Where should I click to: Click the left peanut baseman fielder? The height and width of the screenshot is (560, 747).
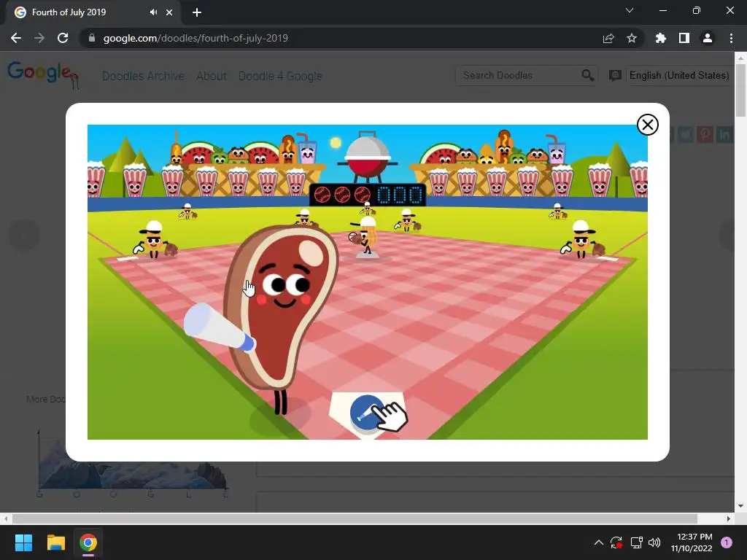[x=155, y=240]
